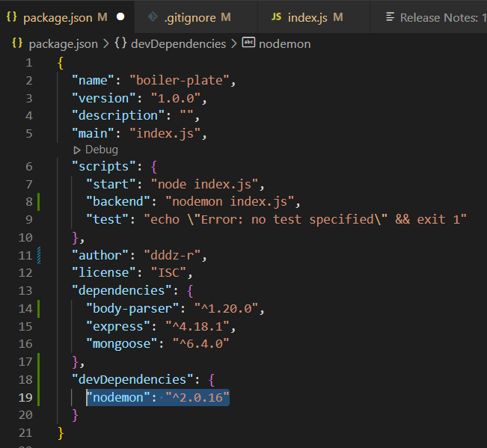Screen dimensions: 487x448
Task: Click devDependencies in the breadcrumb
Action: (x=178, y=44)
